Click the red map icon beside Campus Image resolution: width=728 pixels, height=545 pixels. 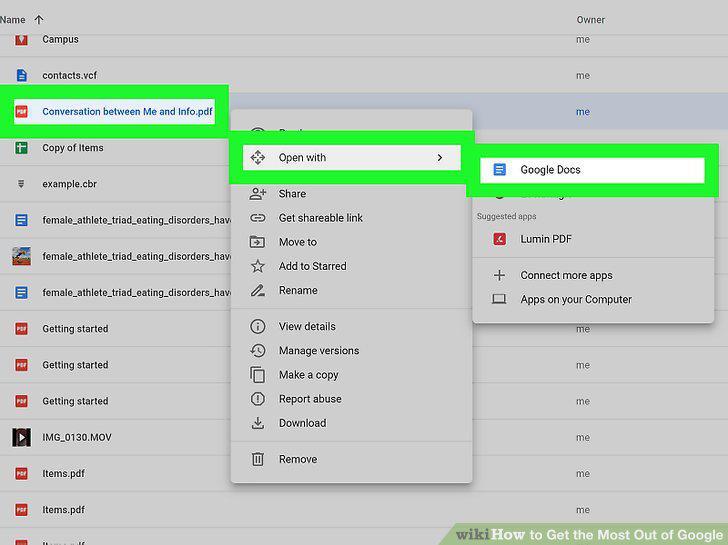click(21, 40)
